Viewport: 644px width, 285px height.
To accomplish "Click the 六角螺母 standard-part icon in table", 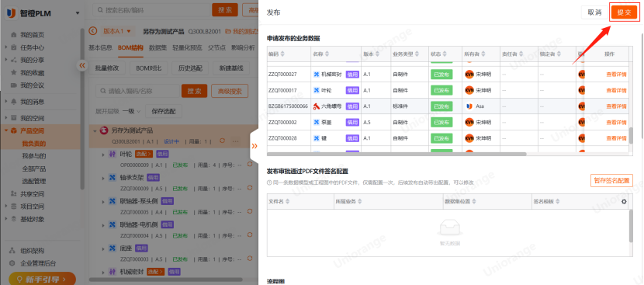I will (317, 106).
